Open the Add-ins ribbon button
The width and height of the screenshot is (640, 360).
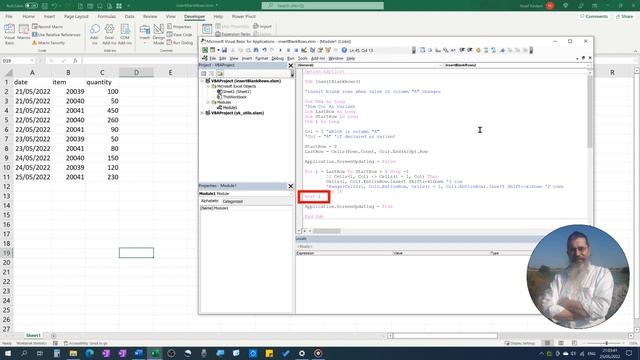point(94,34)
